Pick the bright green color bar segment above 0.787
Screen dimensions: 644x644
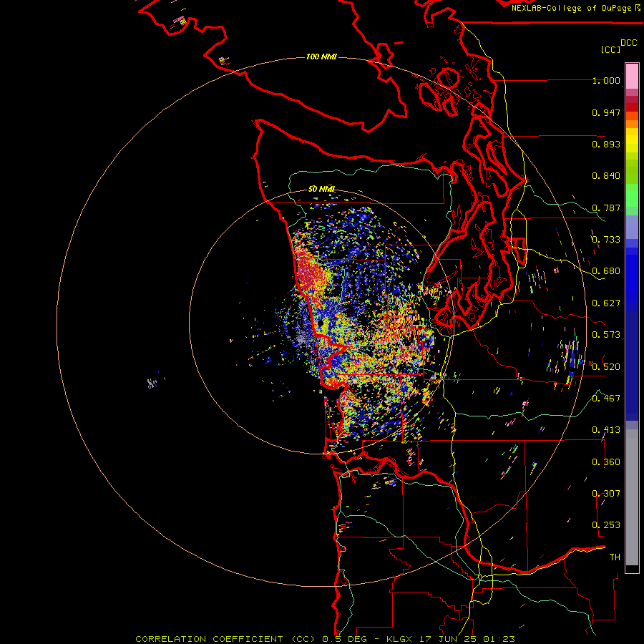[632, 195]
